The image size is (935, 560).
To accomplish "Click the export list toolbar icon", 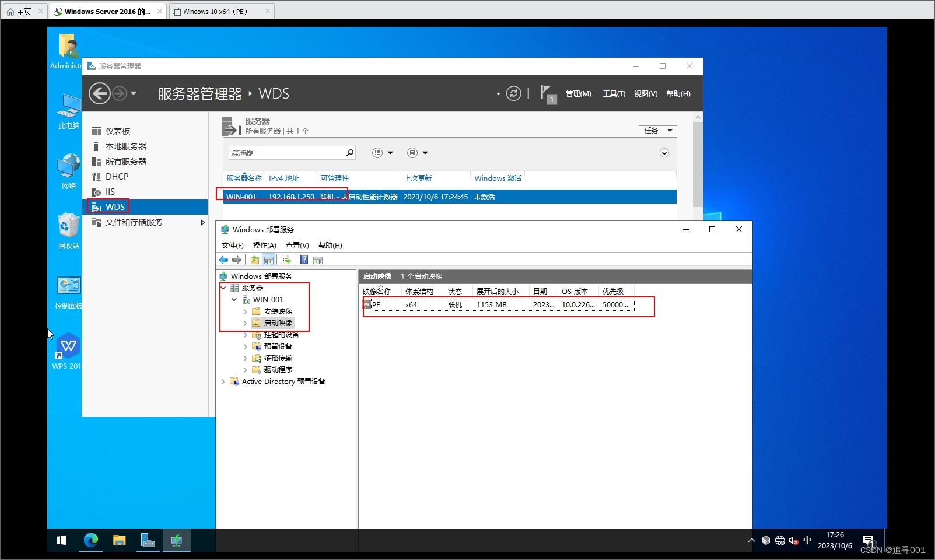I will [286, 260].
